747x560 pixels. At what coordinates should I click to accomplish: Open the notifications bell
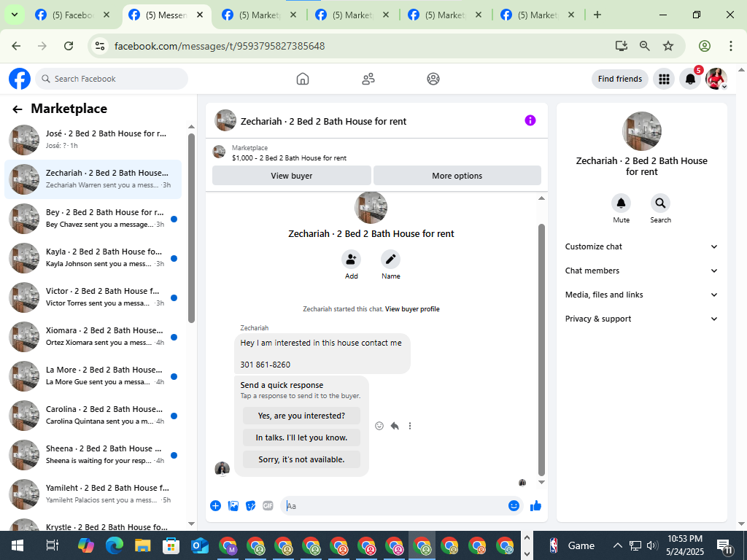tap(690, 79)
